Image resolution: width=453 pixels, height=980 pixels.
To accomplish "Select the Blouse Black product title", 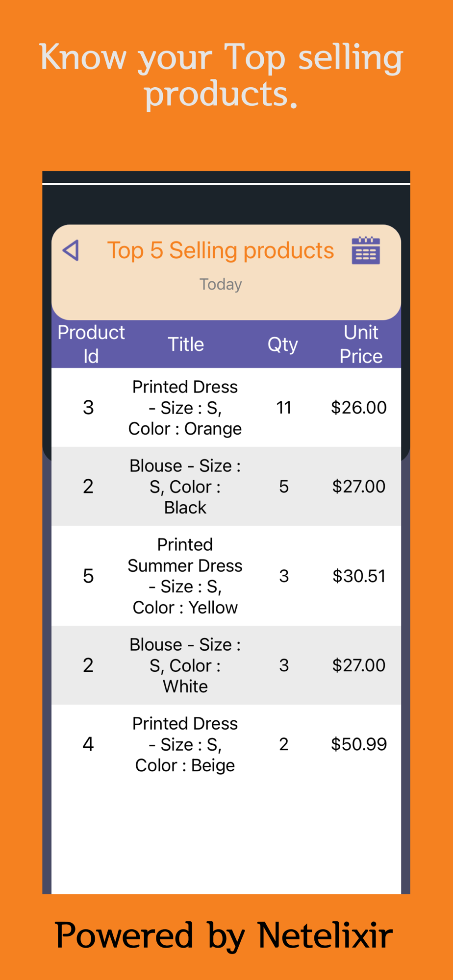I will pyautogui.click(x=185, y=487).
